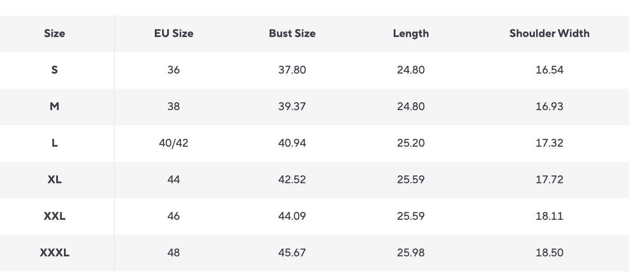The width and height of the screenshot is (644, 276).
Task: Select the Shoulder Width column header
Action: click(x=549, y=33)
